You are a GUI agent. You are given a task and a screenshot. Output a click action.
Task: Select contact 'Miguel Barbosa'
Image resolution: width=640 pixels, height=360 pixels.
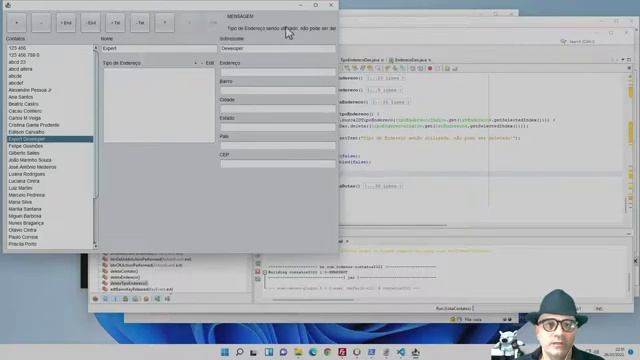(x=50, y=216)
